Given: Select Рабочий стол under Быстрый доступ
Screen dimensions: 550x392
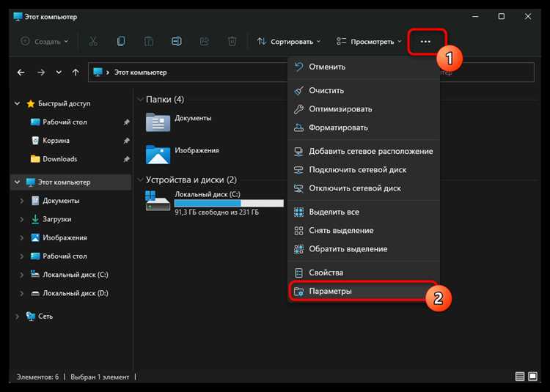Looking at the screenshot, I should click(65, 122).
